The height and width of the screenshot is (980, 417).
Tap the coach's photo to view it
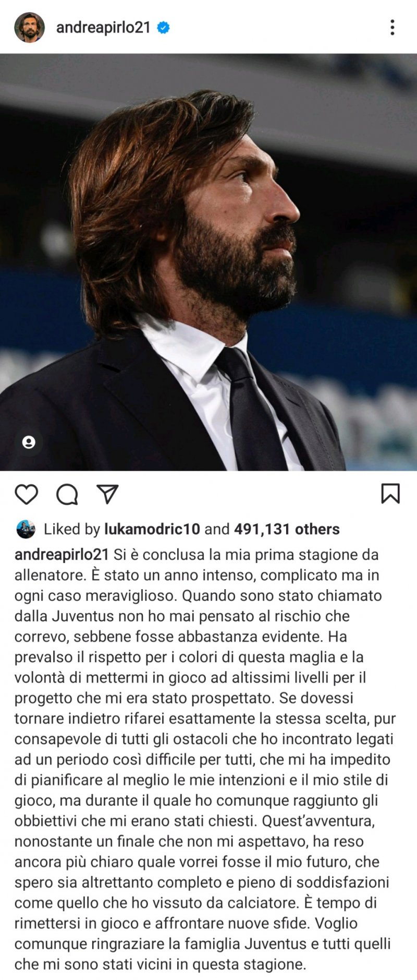[208, 262]
